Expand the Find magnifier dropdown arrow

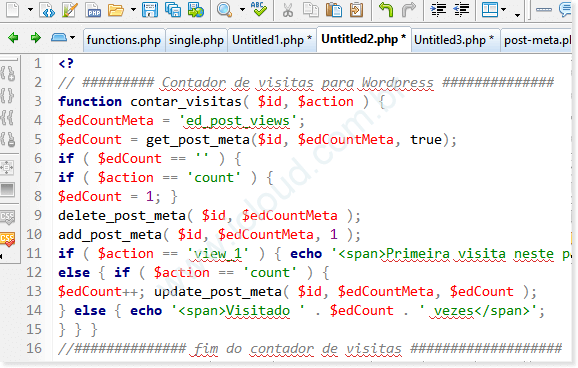[242, 10]
